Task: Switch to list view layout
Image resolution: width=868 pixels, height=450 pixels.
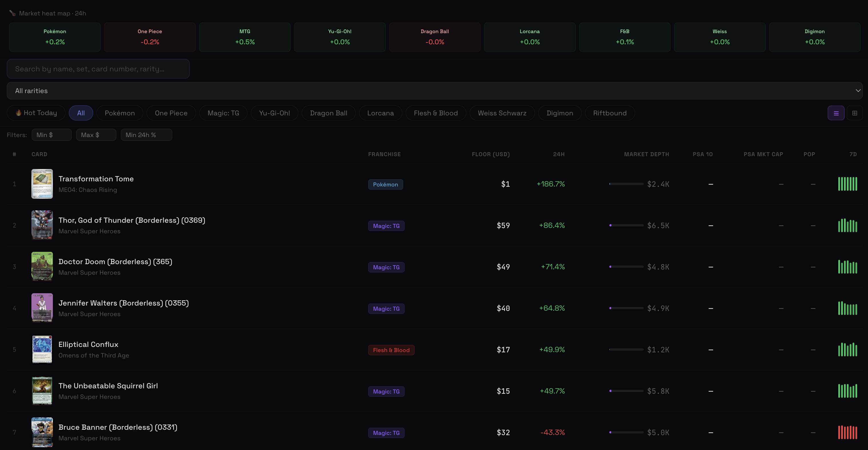Action: click(836, 113)
